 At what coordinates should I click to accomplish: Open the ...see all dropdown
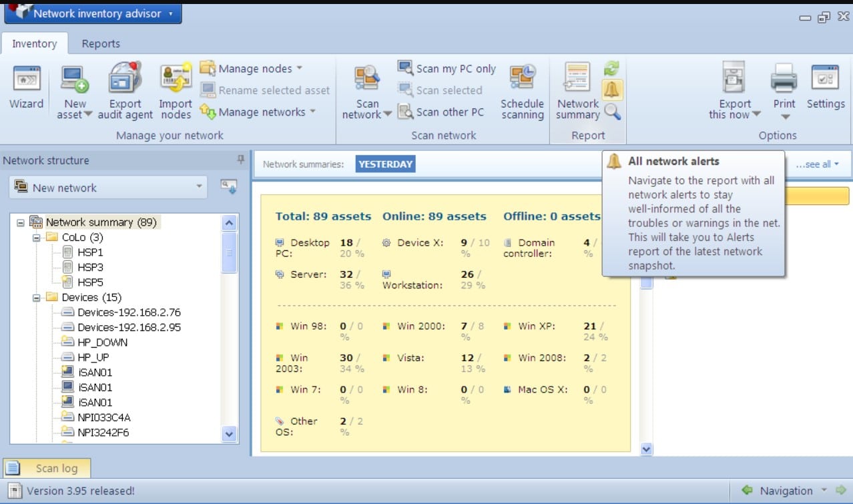[817, 164]
